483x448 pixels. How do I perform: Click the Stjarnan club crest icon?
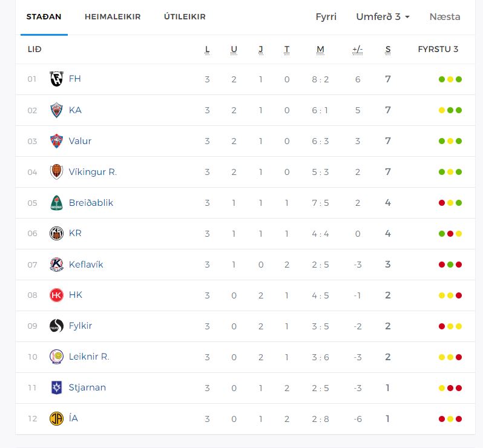[56, 387]
